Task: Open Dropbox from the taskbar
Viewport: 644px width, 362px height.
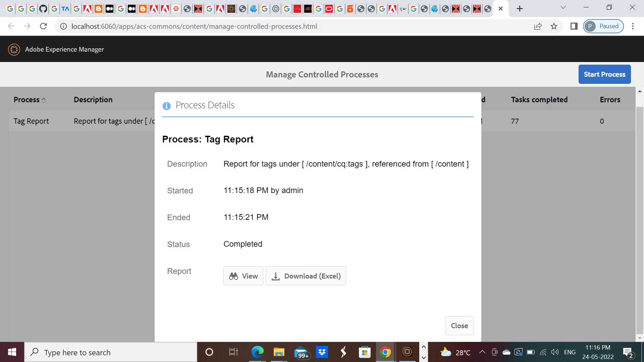Action: click(322, 352)
